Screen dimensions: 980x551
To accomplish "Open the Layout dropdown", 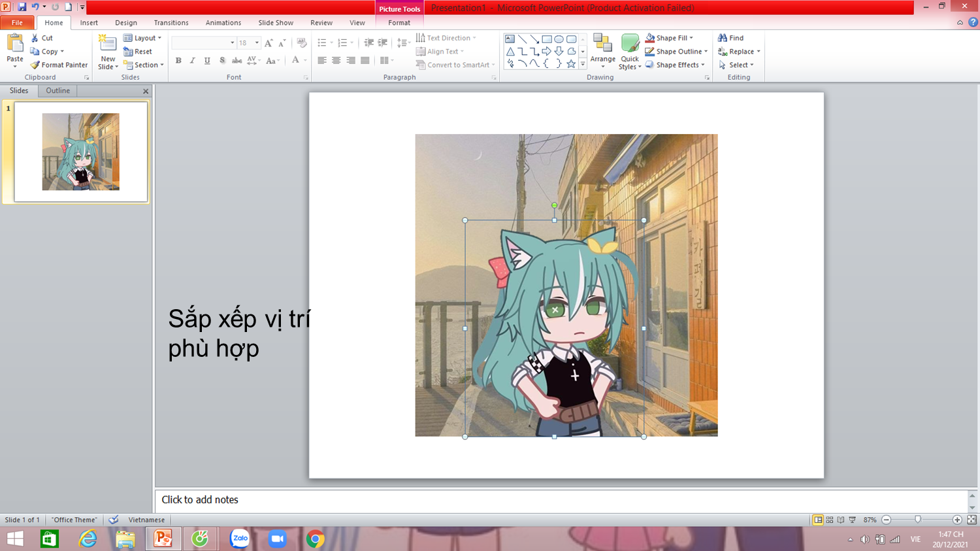I will 142,38.
